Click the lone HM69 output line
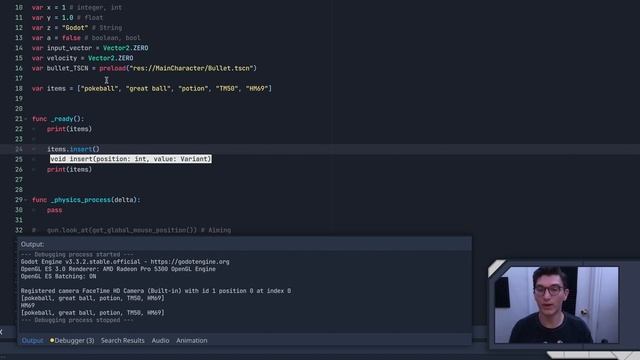The width and height of the screenshot is (640, 360). tap(28, 305)
